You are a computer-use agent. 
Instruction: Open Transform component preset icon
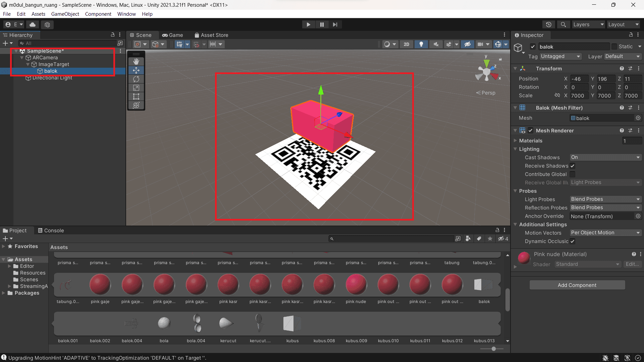(x=630, y=69)
